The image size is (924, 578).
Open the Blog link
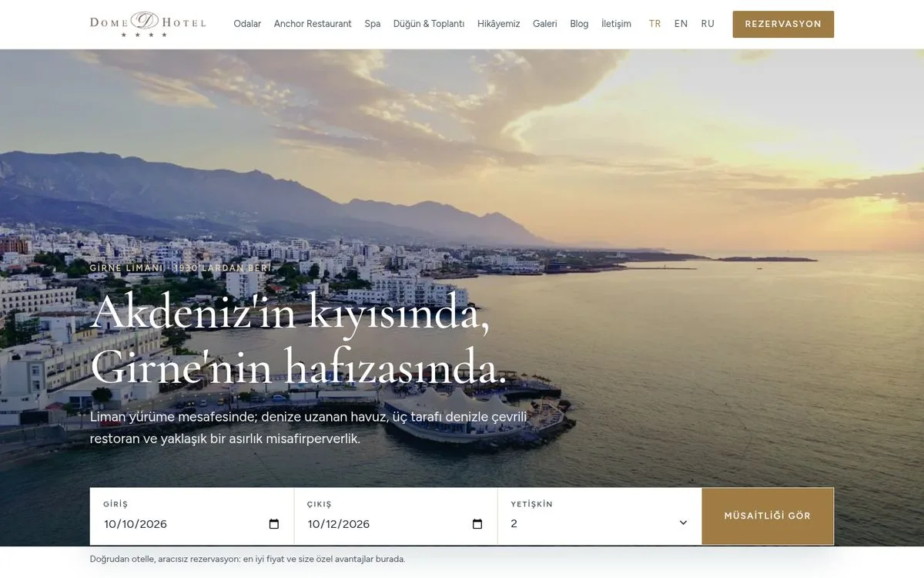(x=579, y=24)
